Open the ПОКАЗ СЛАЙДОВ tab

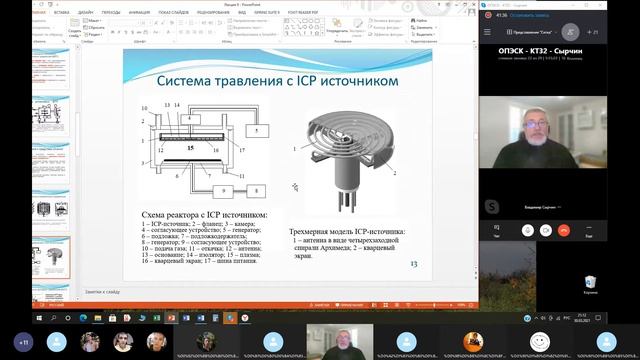click(173, 13)
